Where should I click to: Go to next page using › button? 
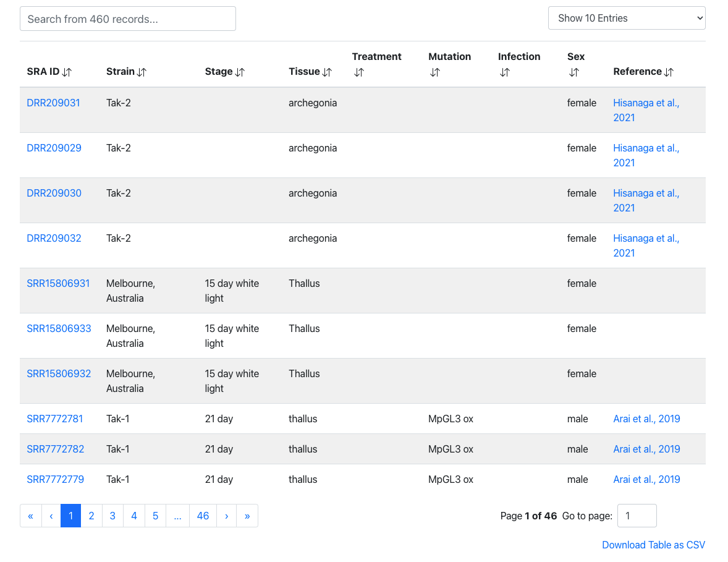point(227,516)
